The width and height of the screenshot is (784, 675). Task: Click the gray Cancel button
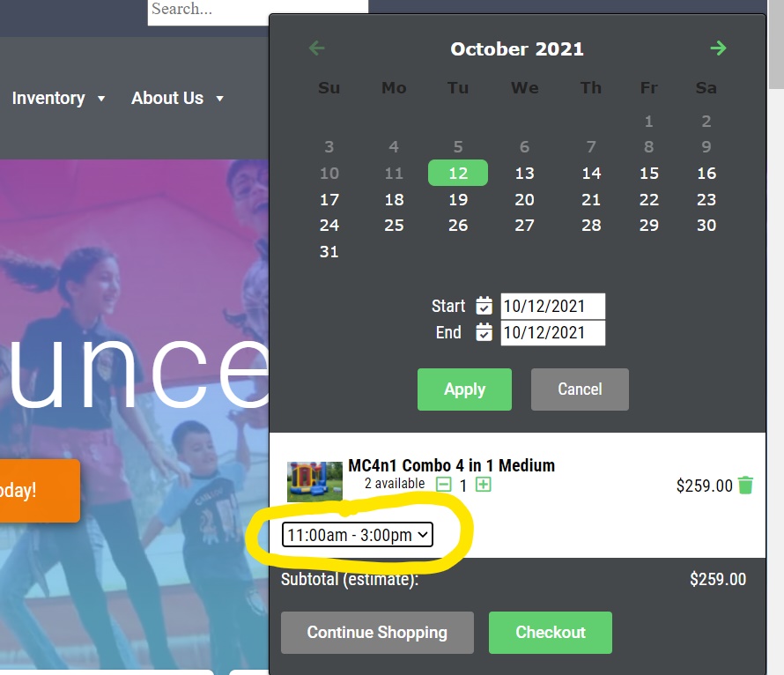click(x=580, y=389)
